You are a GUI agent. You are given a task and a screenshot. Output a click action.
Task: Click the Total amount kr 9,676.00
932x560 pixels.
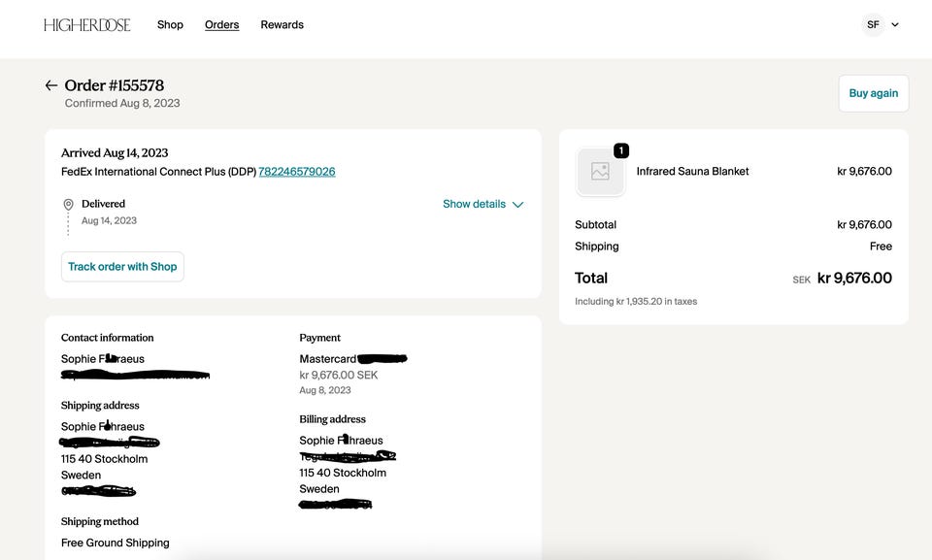point(853,279)
